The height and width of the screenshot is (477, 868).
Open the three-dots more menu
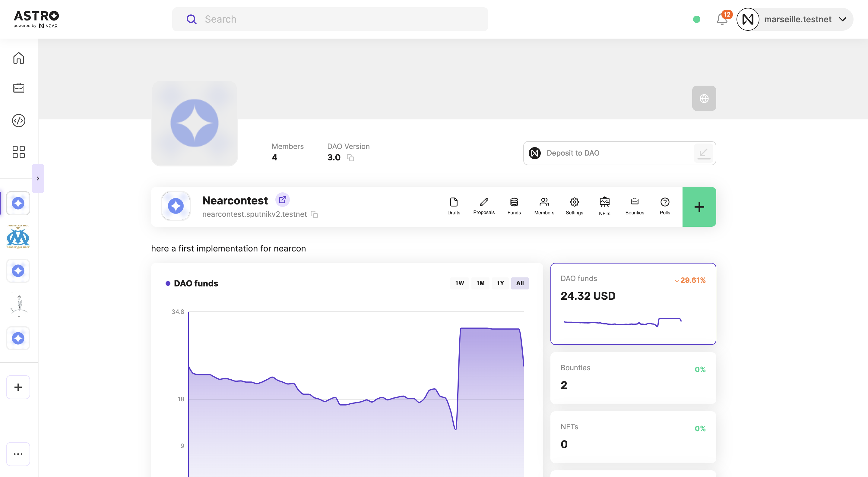(x=18, y=454)
